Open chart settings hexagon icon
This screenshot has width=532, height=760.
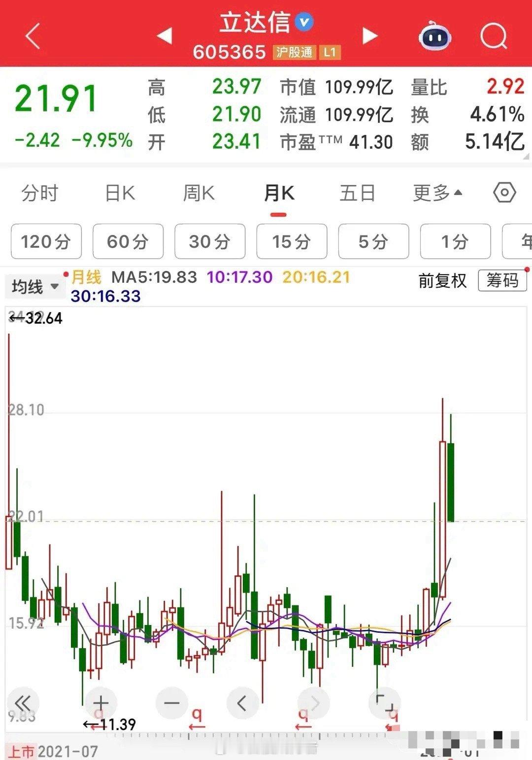coord(504,192)
